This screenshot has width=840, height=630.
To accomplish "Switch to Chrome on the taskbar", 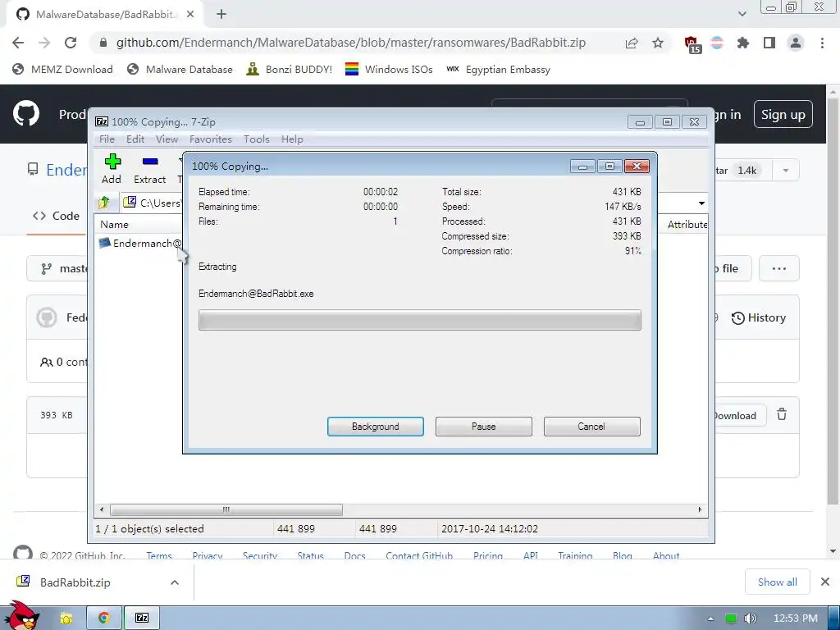I will coord(104,619).
